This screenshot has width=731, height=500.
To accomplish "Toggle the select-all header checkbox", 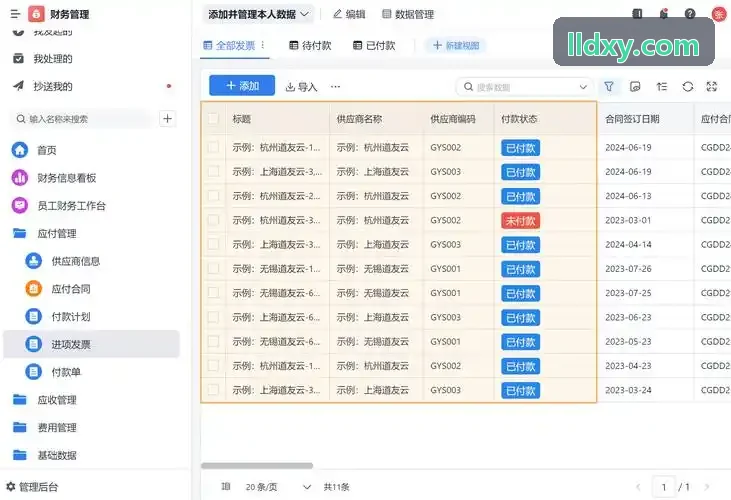I will [x=213, y=119].
